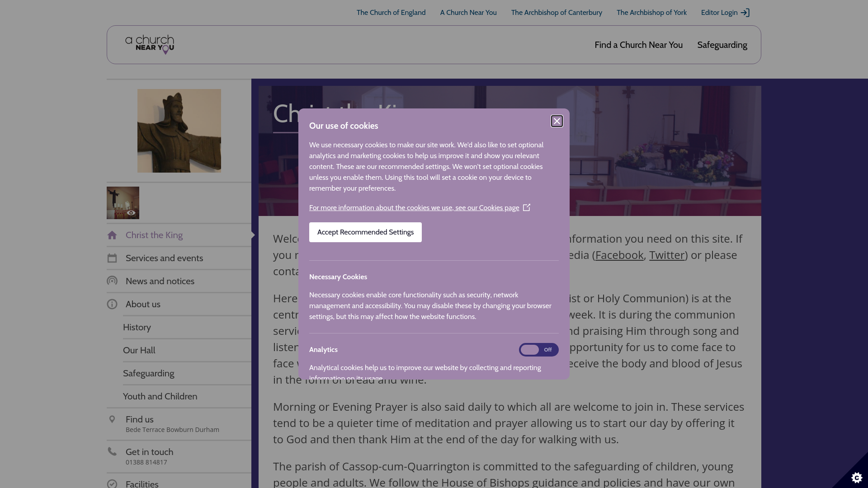Open the church Facebook link
This screenshot has width=868, height=488.
(619, 255)
